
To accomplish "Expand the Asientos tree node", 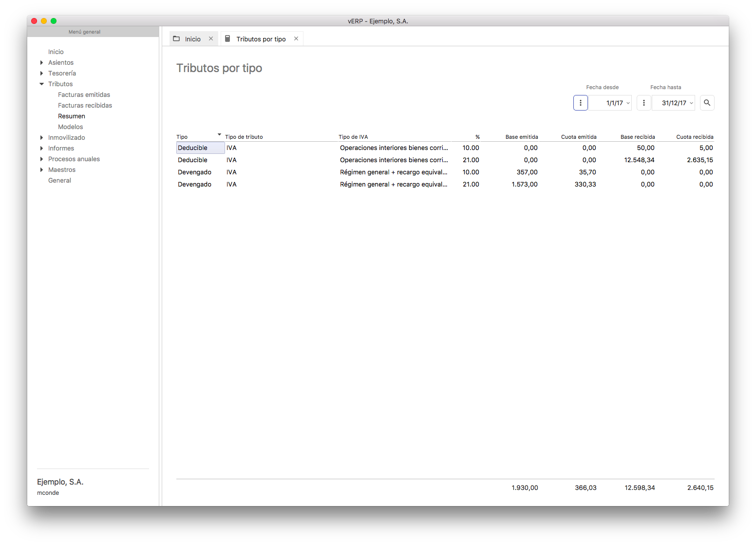I will point(41,63).
